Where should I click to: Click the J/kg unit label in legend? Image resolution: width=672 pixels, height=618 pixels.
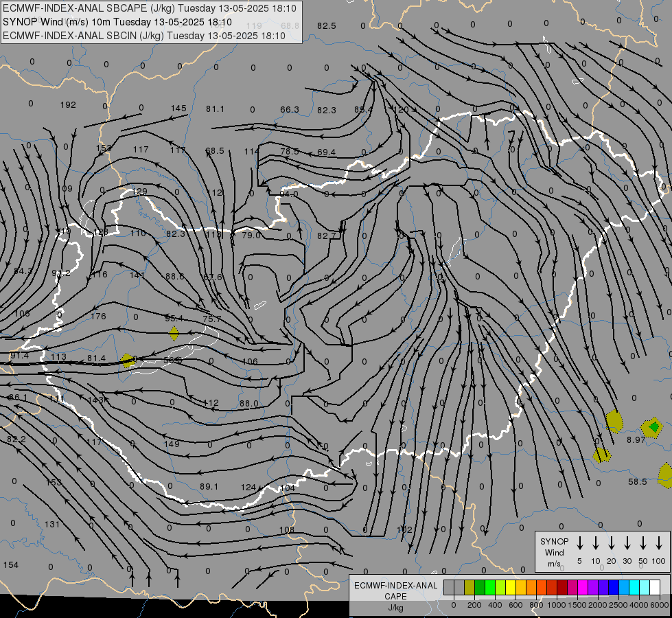pyautogui.click(x=395, y=608)
